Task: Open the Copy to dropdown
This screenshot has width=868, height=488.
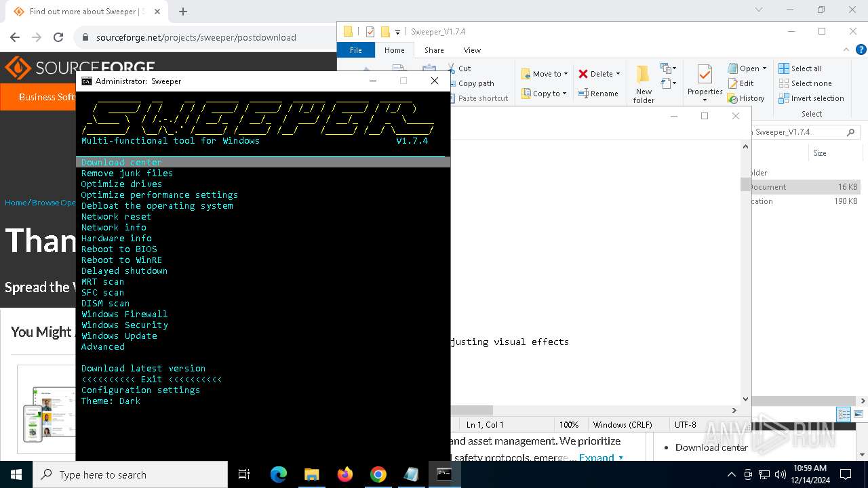Action: (x=545, y=94)
